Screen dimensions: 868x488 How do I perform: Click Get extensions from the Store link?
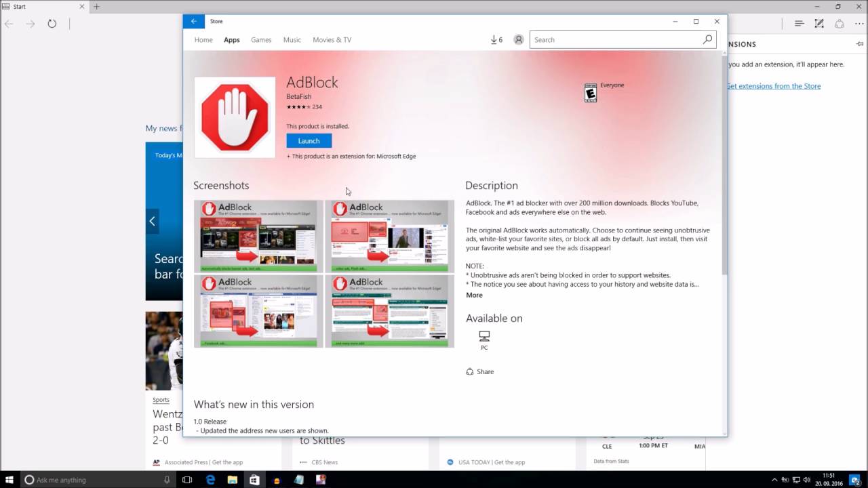[x=774, y=86]
